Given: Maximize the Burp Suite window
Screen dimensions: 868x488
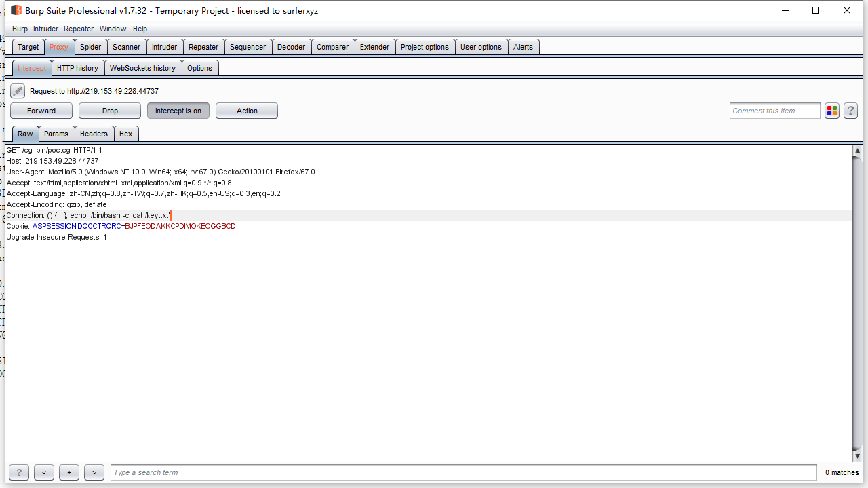Looking at the screenshot, I should [x=816, y=10].
